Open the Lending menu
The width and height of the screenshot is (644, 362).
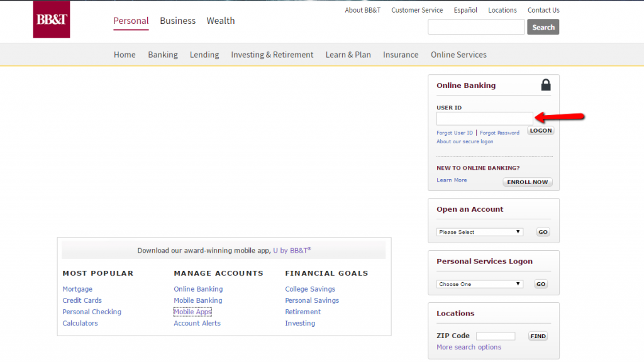click(x=204, y=55)
